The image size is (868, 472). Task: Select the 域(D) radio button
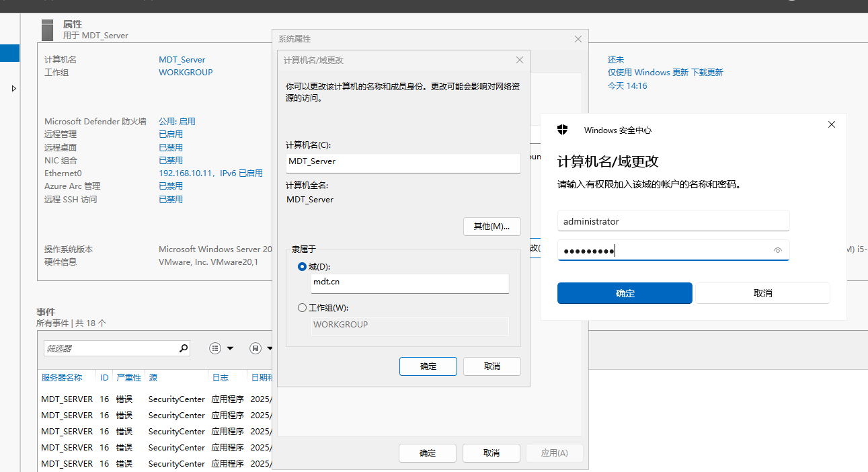point(302,266)
